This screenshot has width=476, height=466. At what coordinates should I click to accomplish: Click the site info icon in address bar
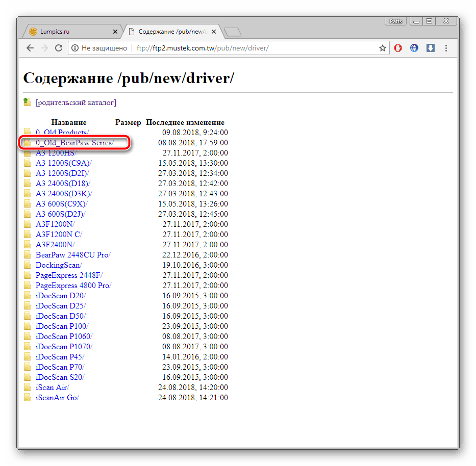pyautogui.click(x=75, y=48)
